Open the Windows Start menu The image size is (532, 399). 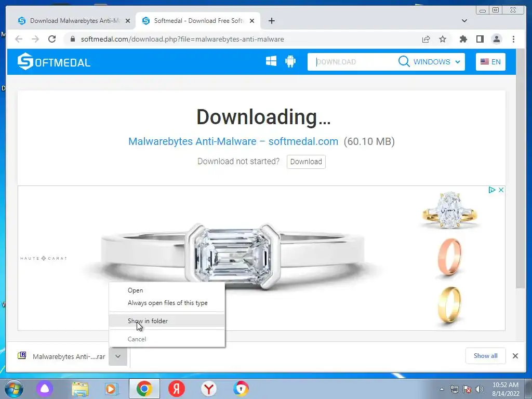14,389
